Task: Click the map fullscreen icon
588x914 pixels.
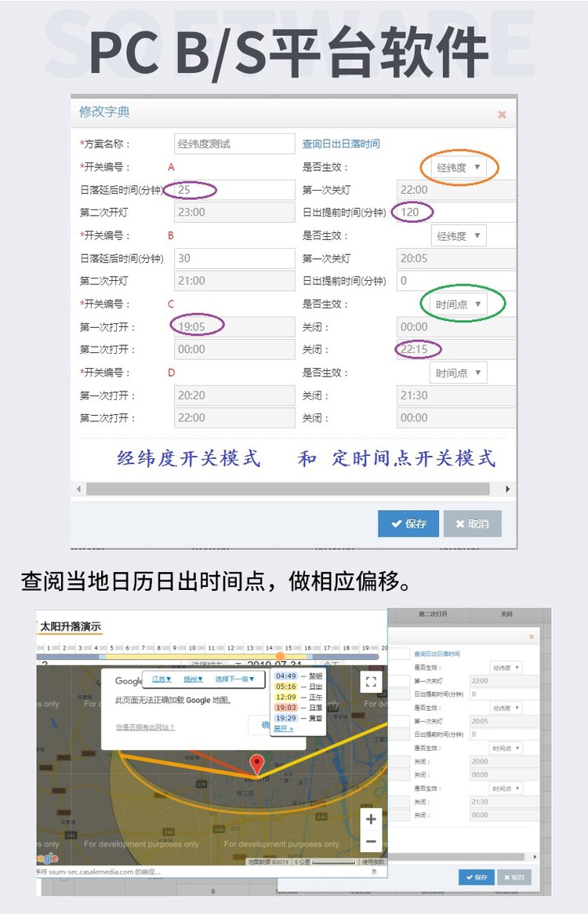Action: pos(372,682)
